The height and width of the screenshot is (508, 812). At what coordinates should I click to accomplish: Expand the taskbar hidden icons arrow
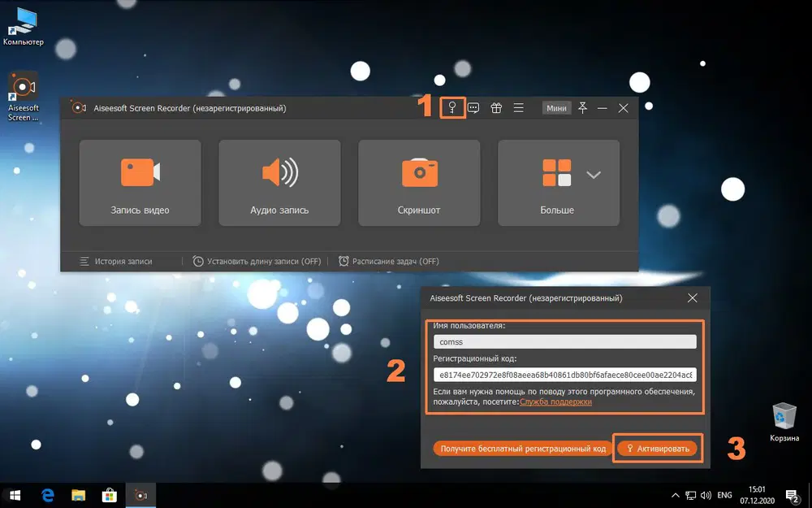tap(676, 495)
